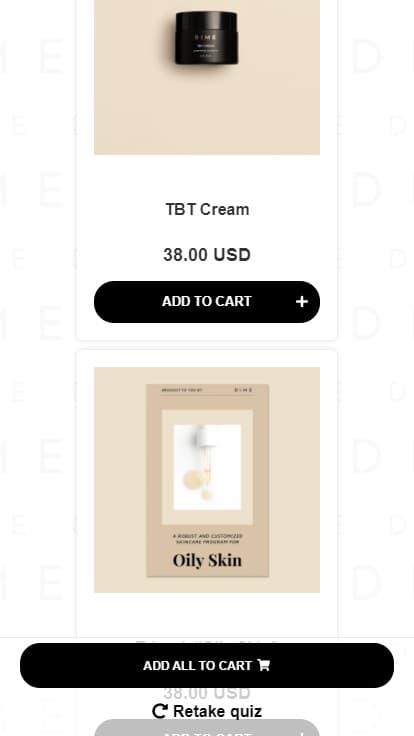Open the Oily Skin program image

(207, 480)
